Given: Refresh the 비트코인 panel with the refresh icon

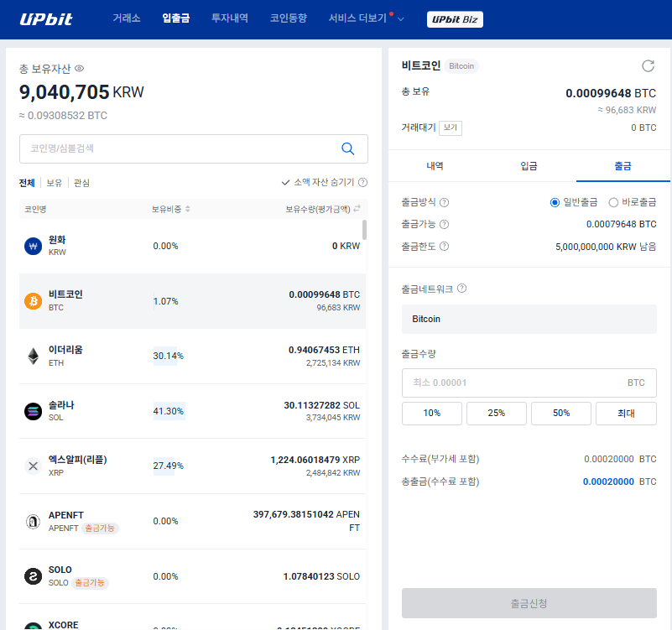Looking at the screenshot, I should click(x=647, y=65).
